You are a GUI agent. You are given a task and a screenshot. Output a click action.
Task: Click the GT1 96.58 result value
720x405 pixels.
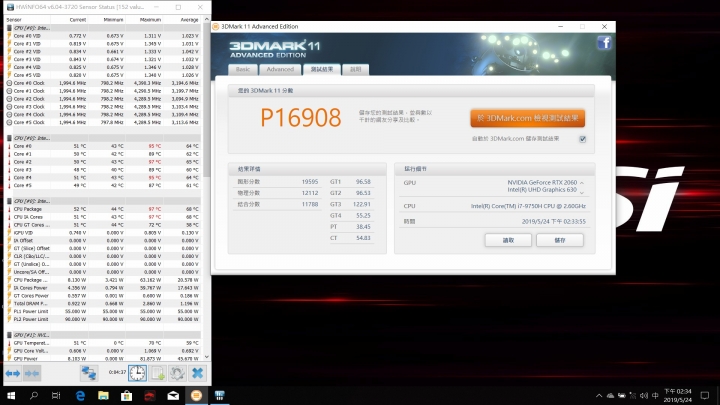coord(363,182)
